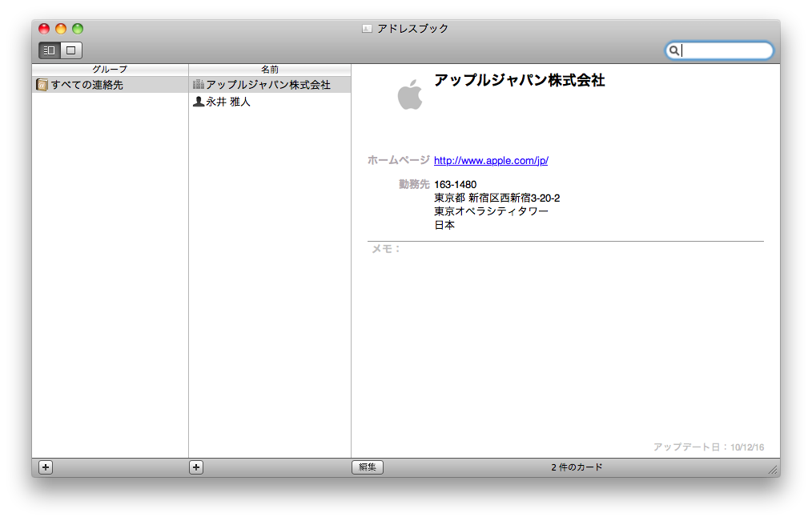The height and width of the screenshot is (521, 812).
Task: Click the ホームページ field label
Action: (x=398, y=160)
